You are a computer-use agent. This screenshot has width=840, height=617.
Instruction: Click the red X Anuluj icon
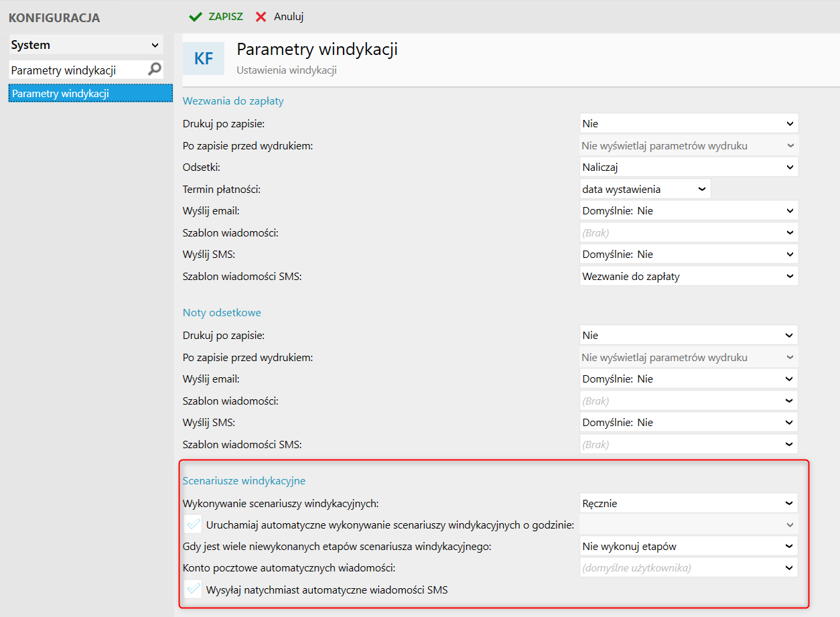coord(261,17)
